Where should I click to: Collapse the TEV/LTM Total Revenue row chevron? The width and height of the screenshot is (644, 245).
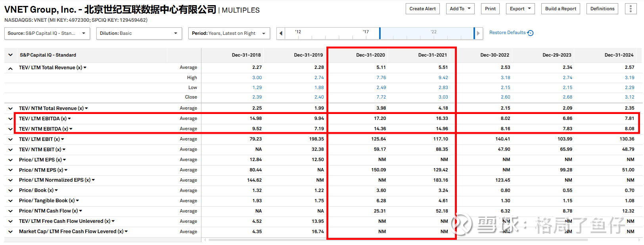coord(11,68)
